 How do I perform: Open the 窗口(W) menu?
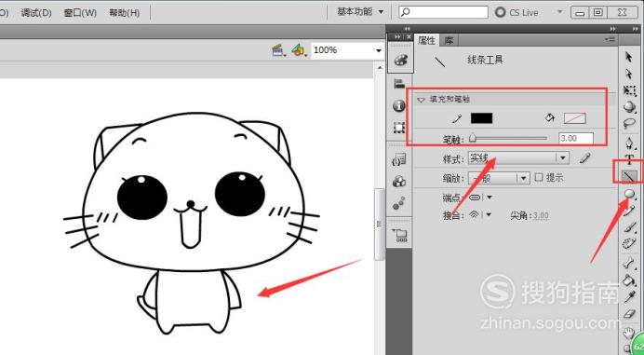coord(80,13)
